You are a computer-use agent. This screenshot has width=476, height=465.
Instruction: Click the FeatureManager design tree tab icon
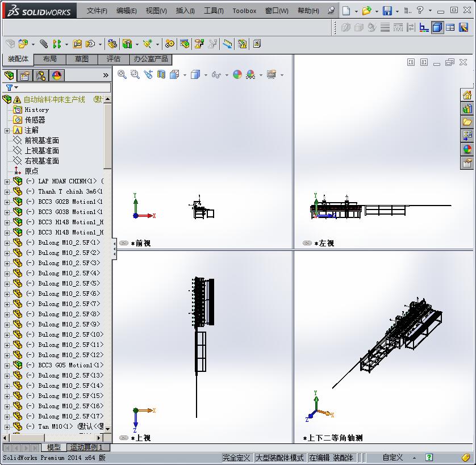coord(10,75)
